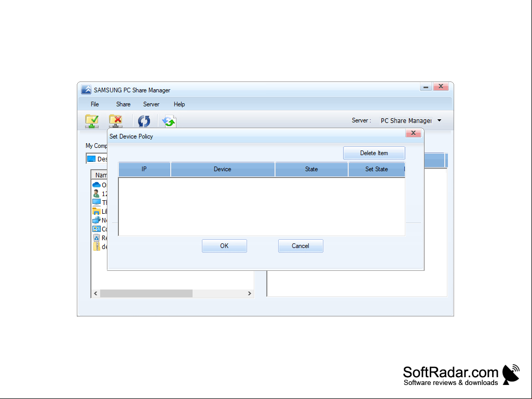Click the Delete Item button
This screenshot has height=399, width=532.
coord(374,153)
